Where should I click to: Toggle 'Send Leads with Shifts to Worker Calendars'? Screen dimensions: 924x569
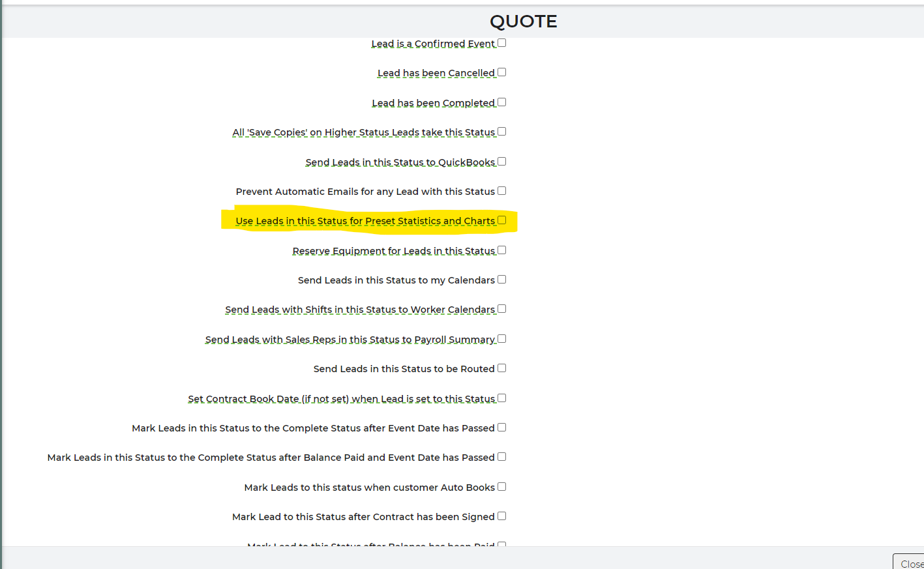pos(501,309)
